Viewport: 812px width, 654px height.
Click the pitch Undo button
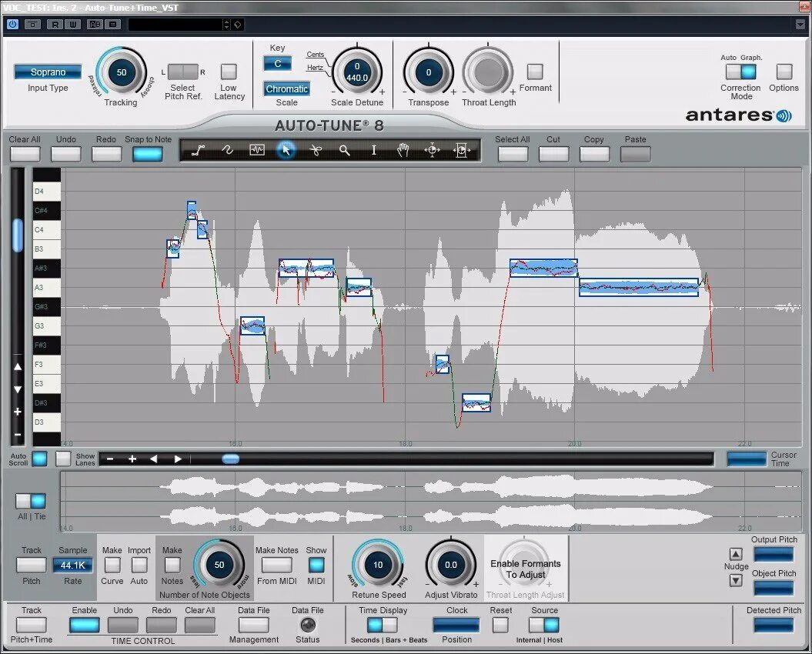coord(65,154)
